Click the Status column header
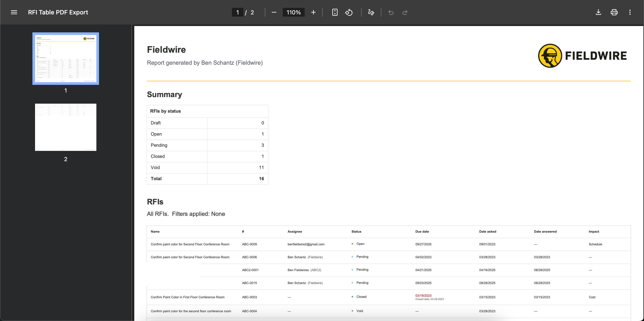Screen dimensions: 644x321 click(x=356, y=231)
